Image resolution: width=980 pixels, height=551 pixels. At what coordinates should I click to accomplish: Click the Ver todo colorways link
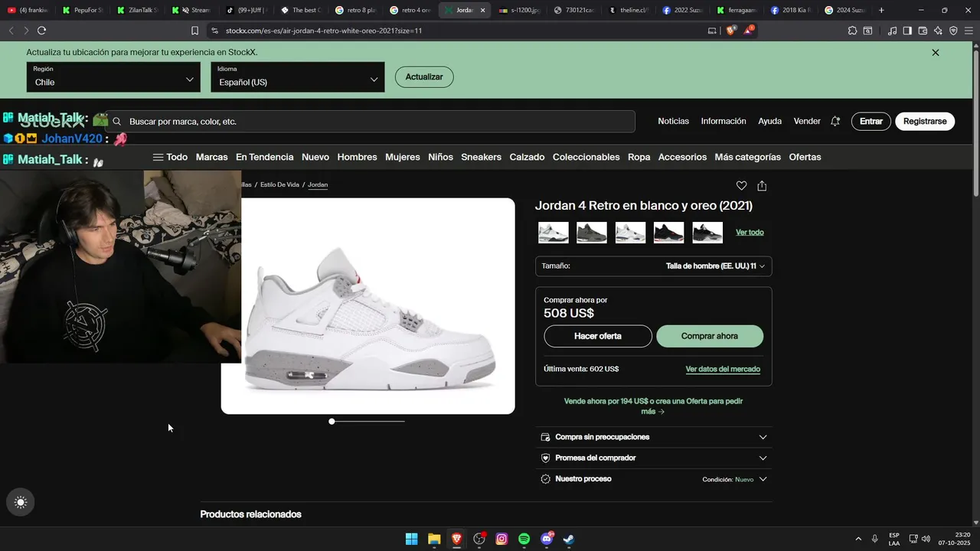[x=750, y=232]
